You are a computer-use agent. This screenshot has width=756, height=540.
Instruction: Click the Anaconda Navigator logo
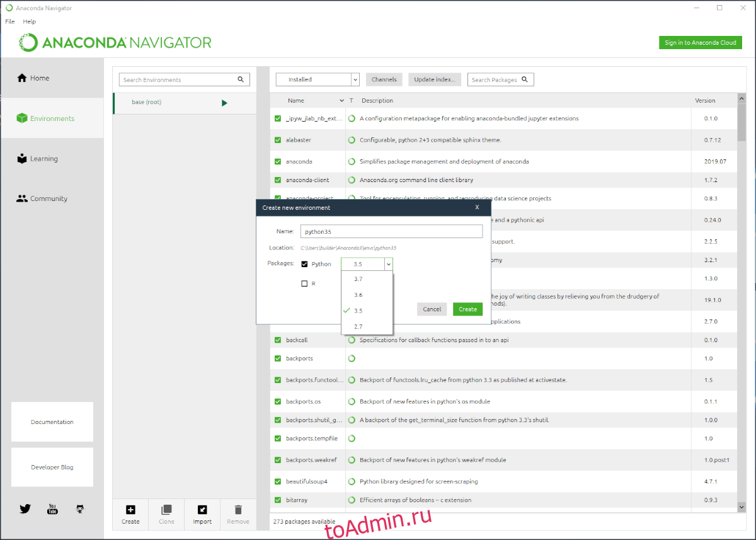(x=115, y=43)
